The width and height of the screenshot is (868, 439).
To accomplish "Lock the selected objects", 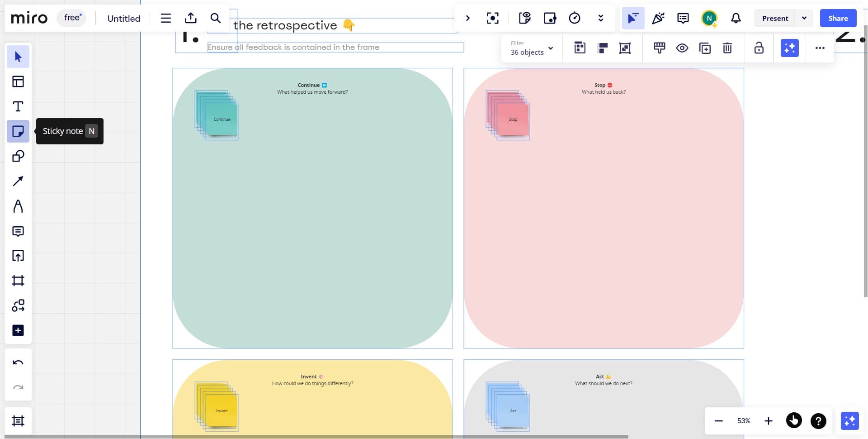I will [x=759, y=48].
